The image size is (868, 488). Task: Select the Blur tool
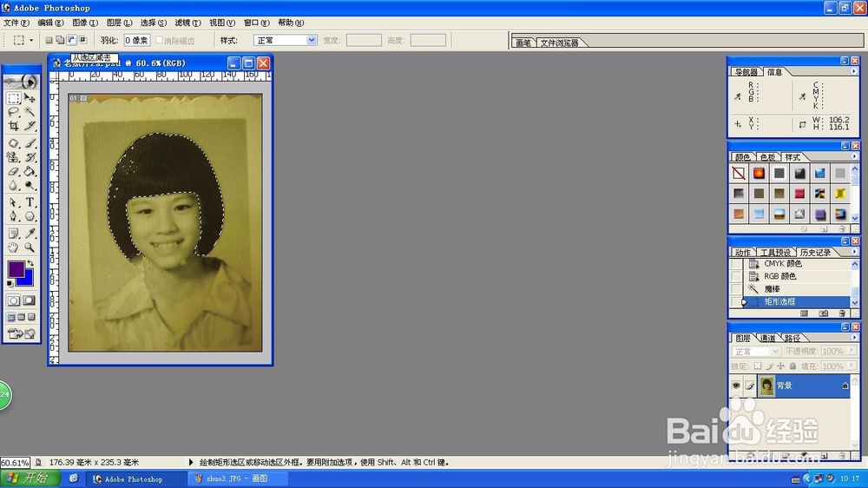(x=14, y=185)
